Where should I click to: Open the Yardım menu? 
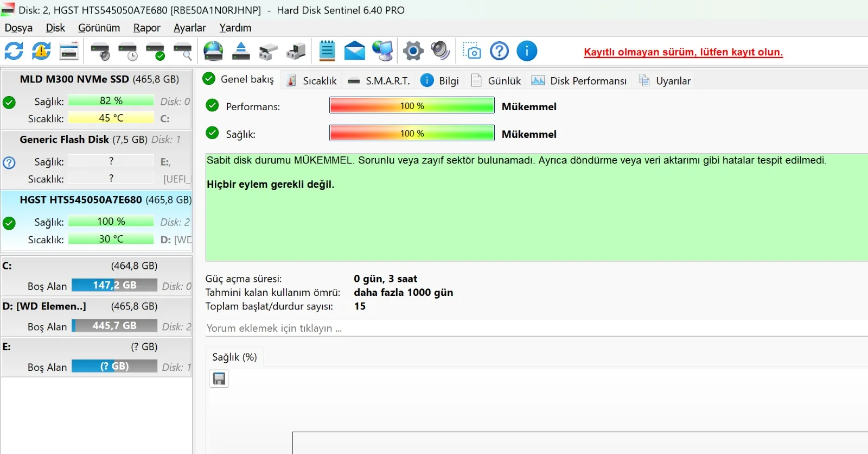[x=235, y=28]
